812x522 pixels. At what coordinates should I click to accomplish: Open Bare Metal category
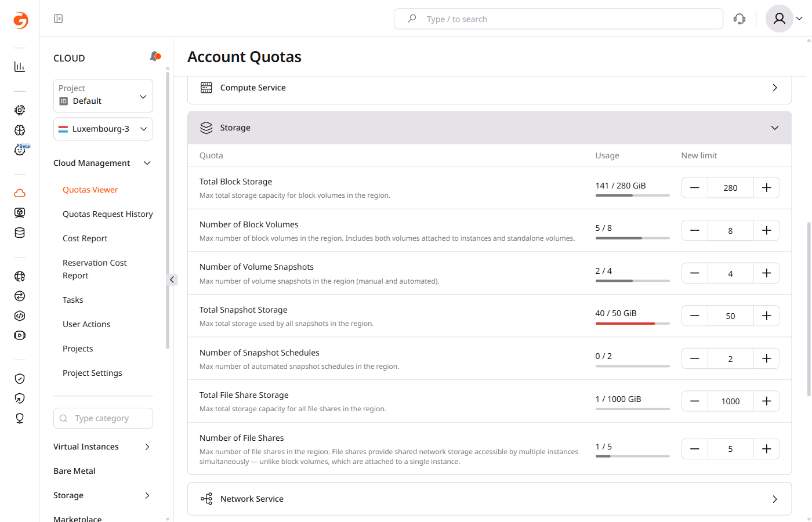[74, 471]
